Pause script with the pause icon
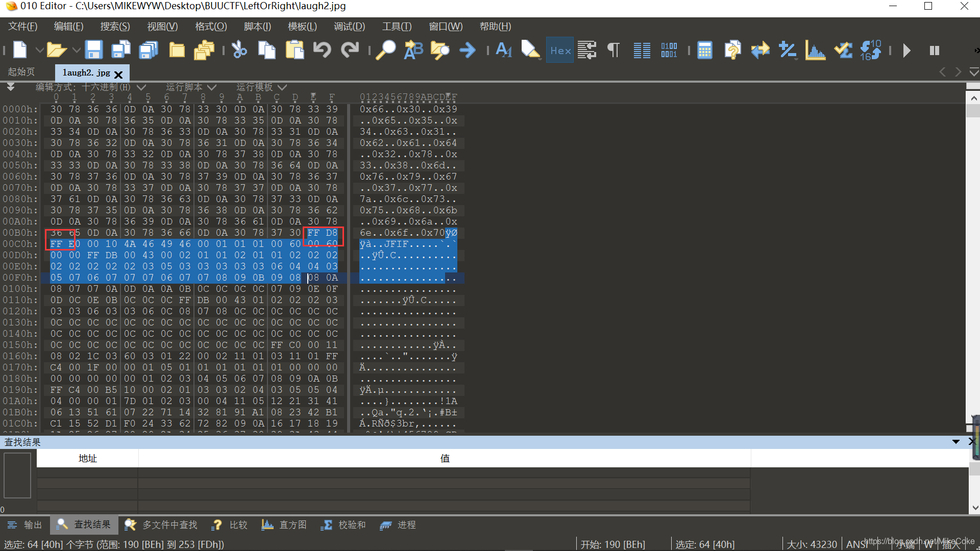Screen dimensions: 980x551 pos(935,50)
